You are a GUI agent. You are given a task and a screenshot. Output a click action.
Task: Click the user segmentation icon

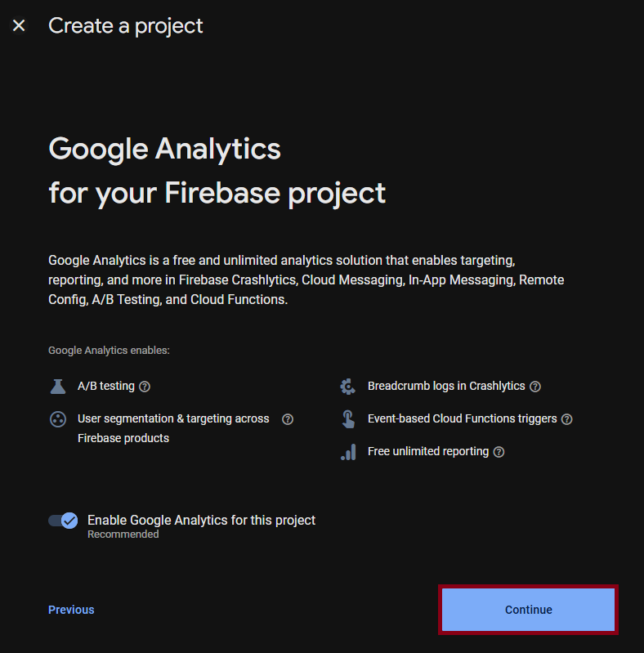[58, 419]
